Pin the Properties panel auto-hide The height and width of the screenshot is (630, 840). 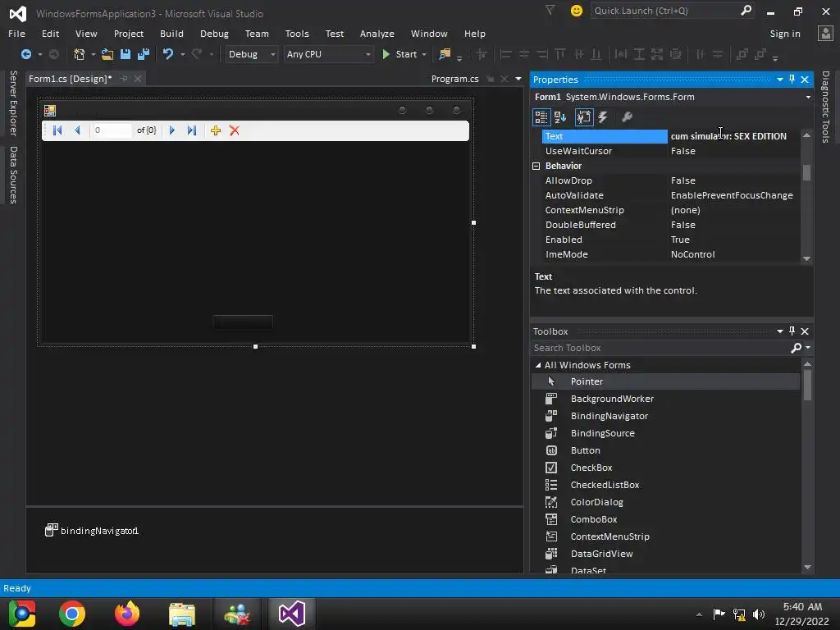[x=792, y=80]
